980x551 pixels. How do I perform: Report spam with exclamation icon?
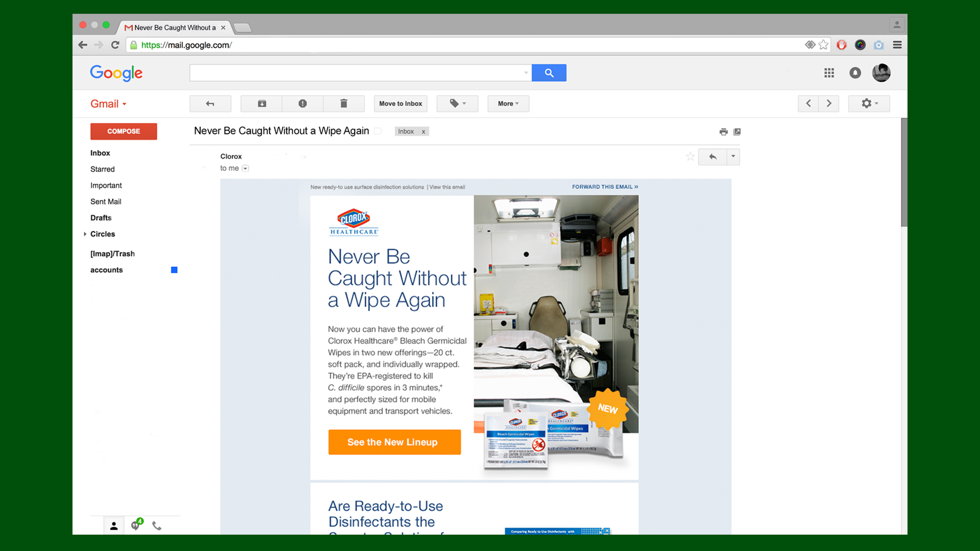303,104
